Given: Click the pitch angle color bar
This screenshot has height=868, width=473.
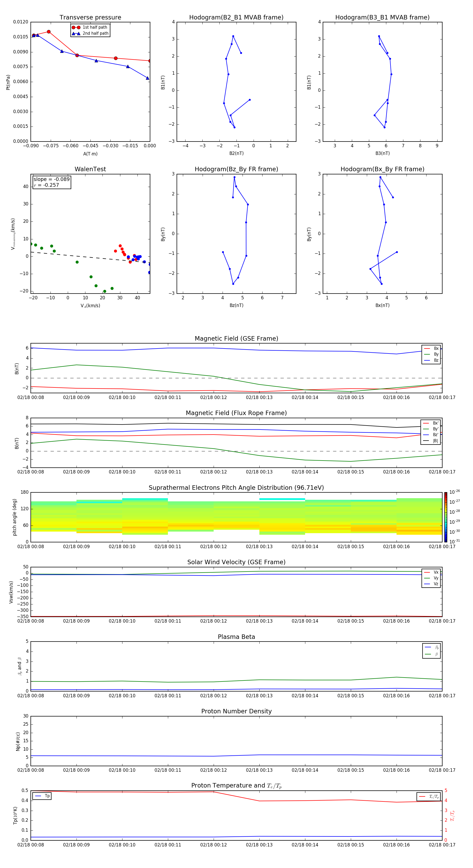Looking at the screenshot, I should (446, 517).
